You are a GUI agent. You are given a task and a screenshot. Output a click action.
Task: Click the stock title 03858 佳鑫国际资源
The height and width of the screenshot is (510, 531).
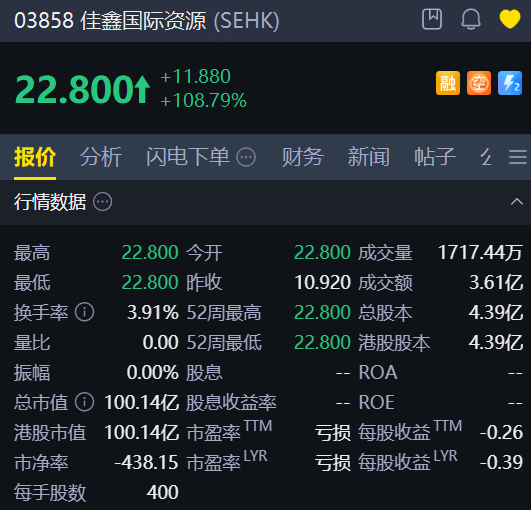[110, 20]
